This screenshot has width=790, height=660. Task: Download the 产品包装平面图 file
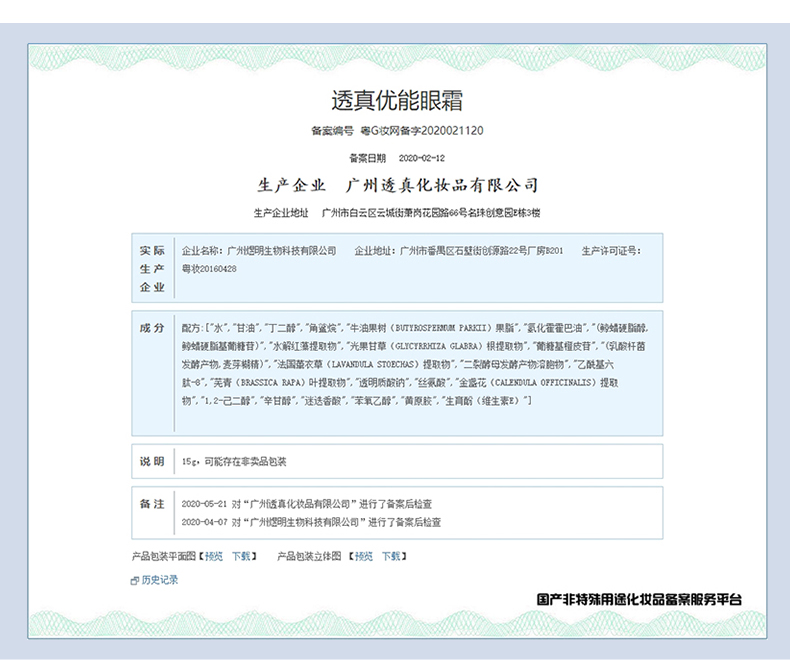point(241,556)
